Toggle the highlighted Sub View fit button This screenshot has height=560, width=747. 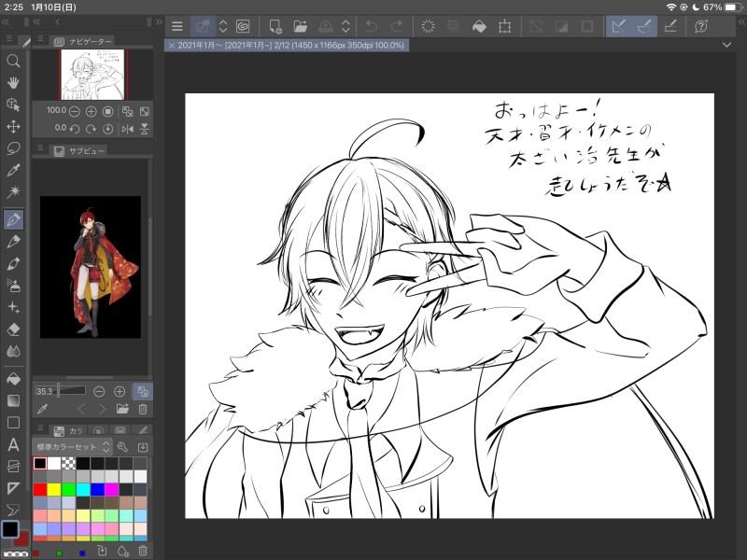coord(143,391)
